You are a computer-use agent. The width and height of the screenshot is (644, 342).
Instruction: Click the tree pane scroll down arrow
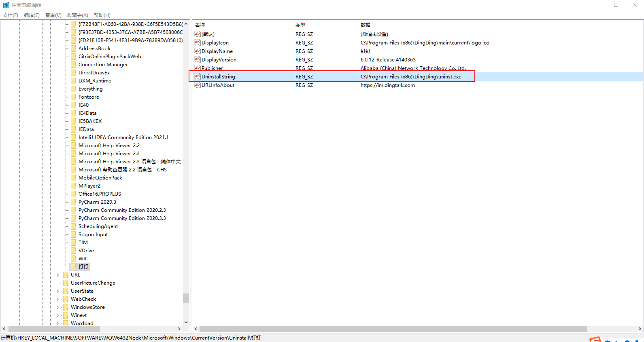[186, 322]
